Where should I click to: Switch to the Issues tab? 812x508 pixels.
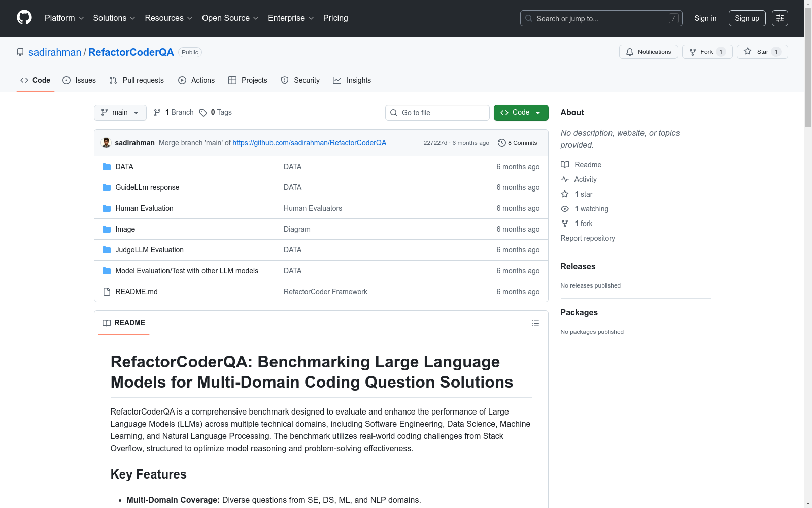[x=79, y=80]
